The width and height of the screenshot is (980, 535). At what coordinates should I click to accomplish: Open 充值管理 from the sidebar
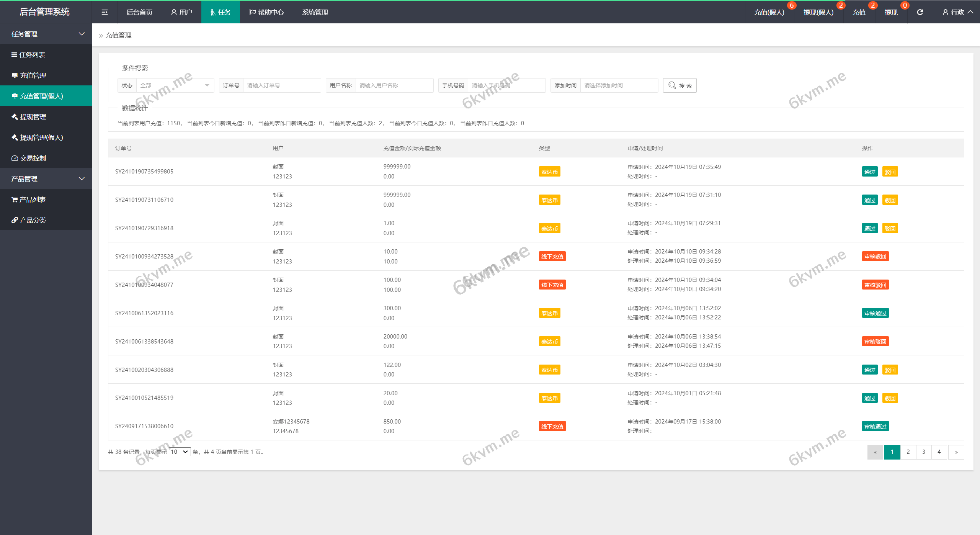(33, 75)
